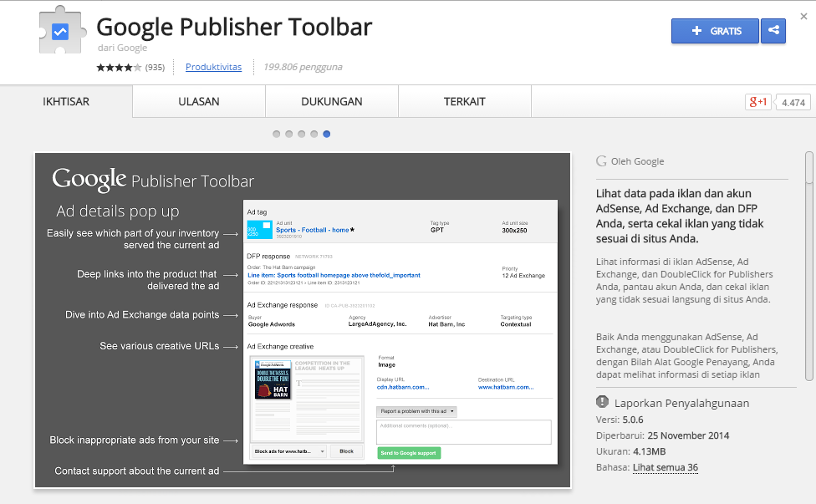Screen dimensions: 816x504
Task: Click the Send to Google support button in screenshot
Action: click(x=409, y=453)
